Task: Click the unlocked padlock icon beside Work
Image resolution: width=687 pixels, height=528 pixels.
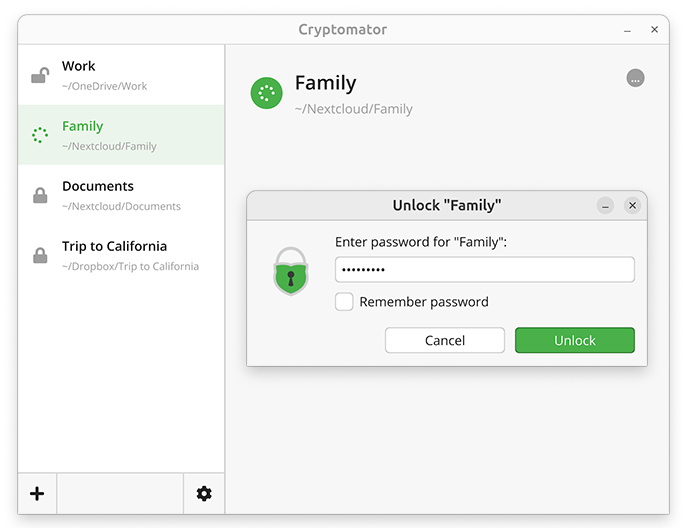Action: click(x=40, y=75)
